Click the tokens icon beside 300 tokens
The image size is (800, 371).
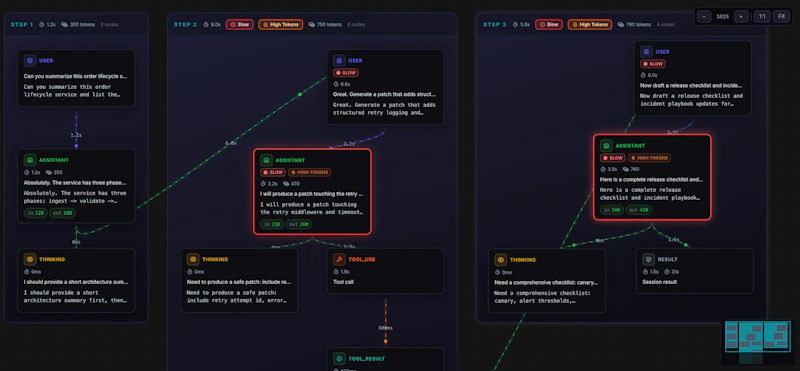(x=64, y=24)
